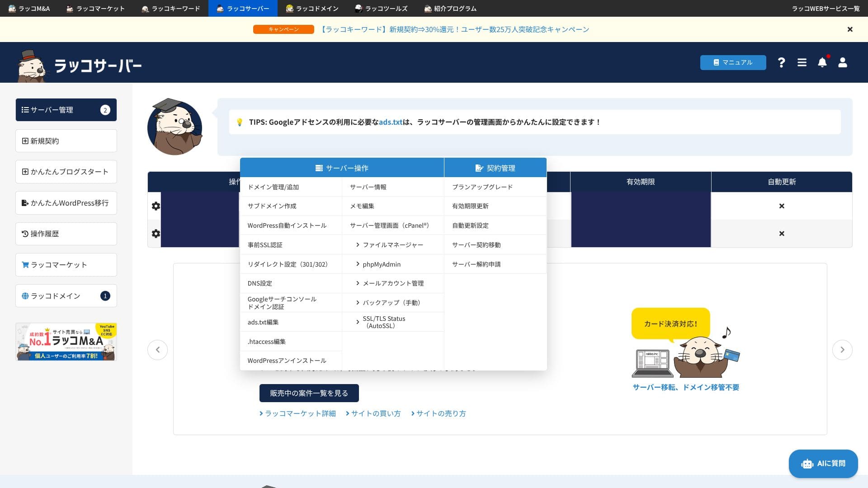Click the user account icon
This screenshot has width=868, height=488.
(843, 62)
